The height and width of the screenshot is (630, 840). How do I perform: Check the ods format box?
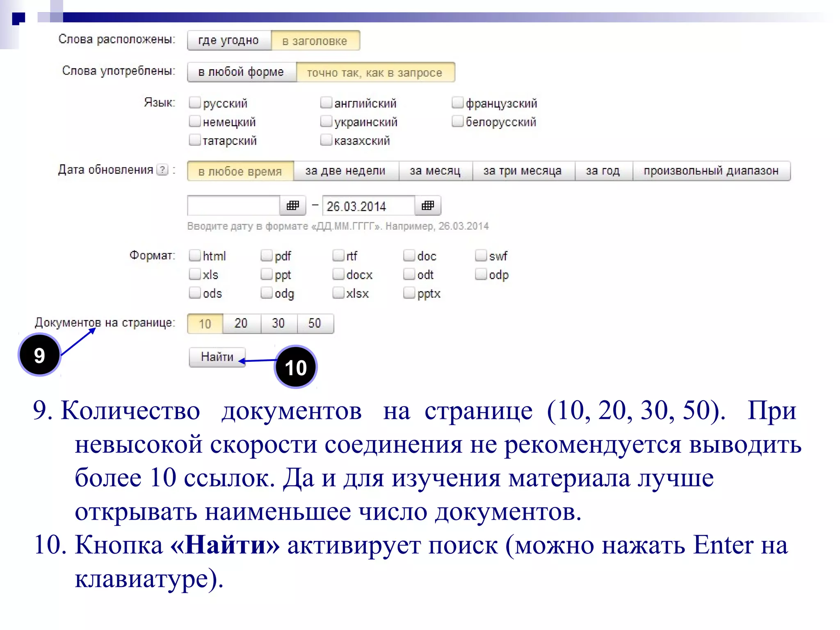click(x=195, y=292)
